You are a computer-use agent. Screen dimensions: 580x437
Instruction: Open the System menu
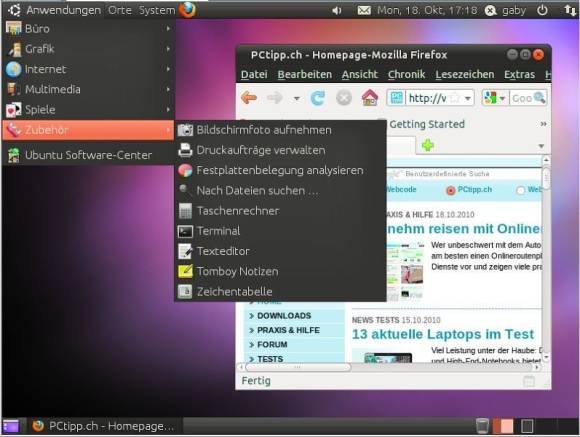(x=157, y=10)
